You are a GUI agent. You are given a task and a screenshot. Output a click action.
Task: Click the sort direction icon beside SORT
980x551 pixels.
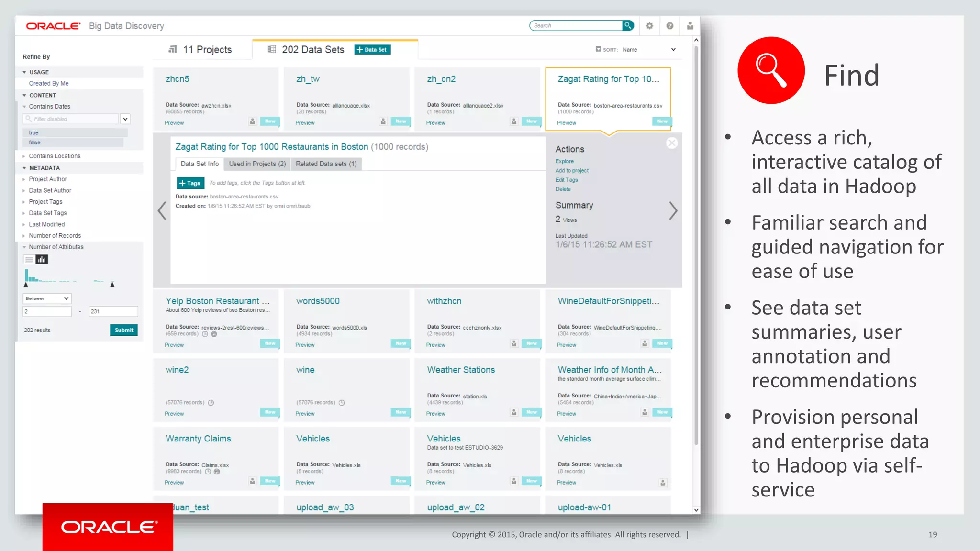pyautogui.click(x=598, y=49)
